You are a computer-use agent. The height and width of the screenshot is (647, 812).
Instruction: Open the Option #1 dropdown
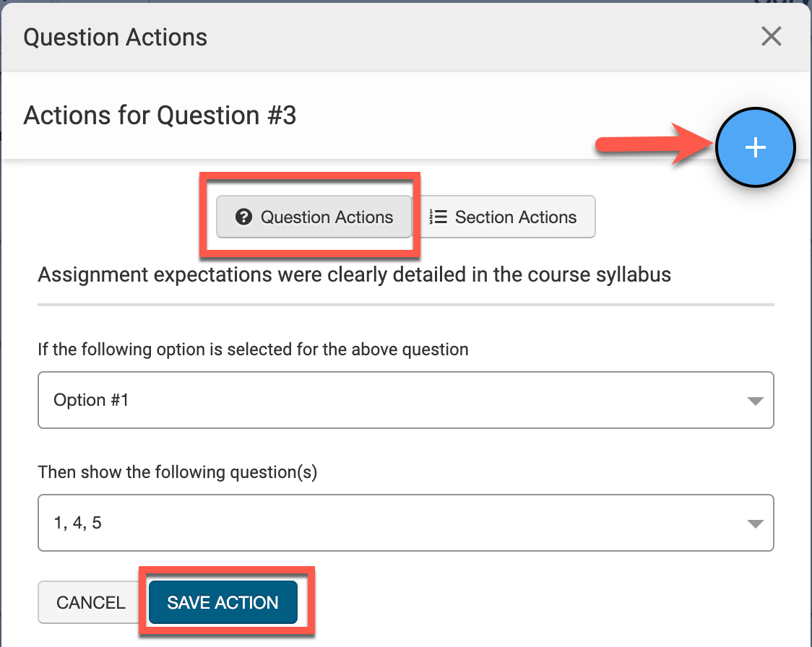coord(405,400)
